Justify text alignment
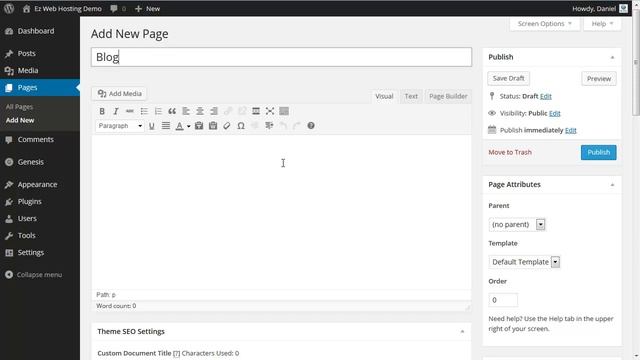Viewport: 640px width, 360px height. [x=166, y=126]
